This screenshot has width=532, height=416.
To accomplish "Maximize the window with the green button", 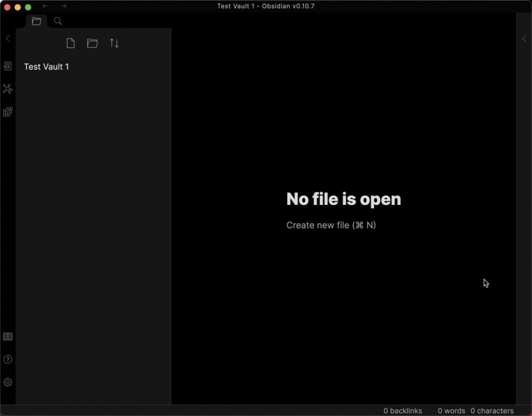I will pos(28,7).
